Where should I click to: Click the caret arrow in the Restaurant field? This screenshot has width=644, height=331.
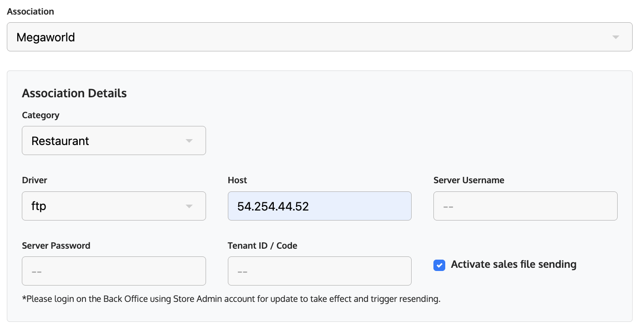pos(189,141)
